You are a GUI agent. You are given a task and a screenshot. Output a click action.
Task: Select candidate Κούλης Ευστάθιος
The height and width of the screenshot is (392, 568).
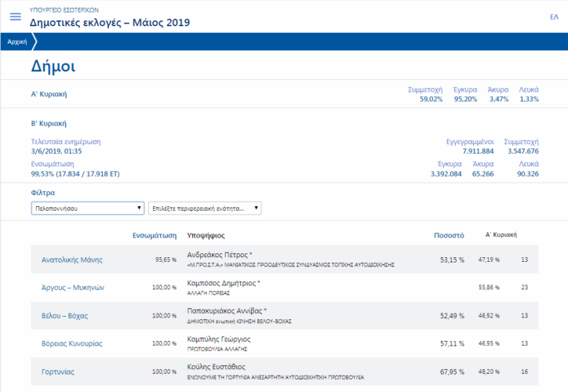(216, 367)
